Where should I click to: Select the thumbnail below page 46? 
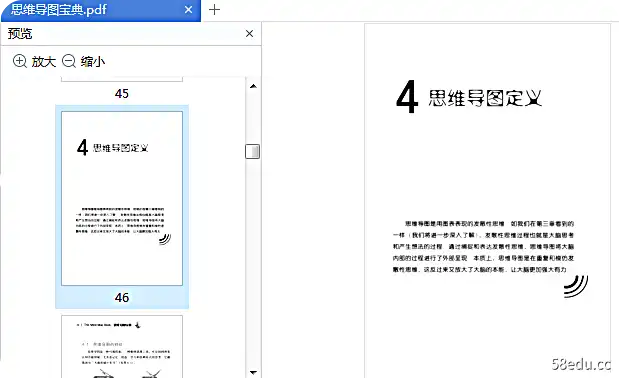click(x=122, y=346)
